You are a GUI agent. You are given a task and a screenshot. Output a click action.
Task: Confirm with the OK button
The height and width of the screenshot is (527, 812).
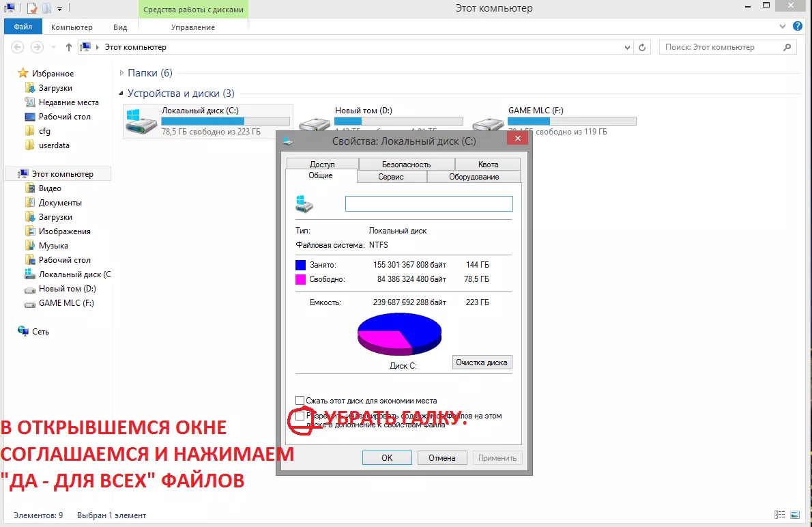tap(387, 457)
